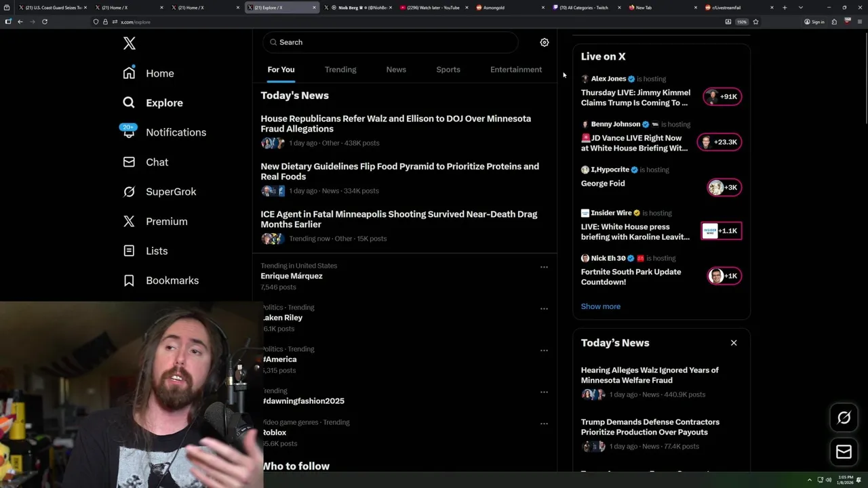
Task: Switch to the Sports tab
Action: [448, 70]
